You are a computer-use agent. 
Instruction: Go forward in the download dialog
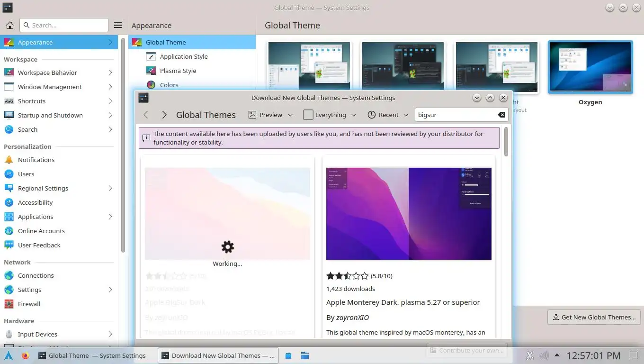tap(164, 115)
